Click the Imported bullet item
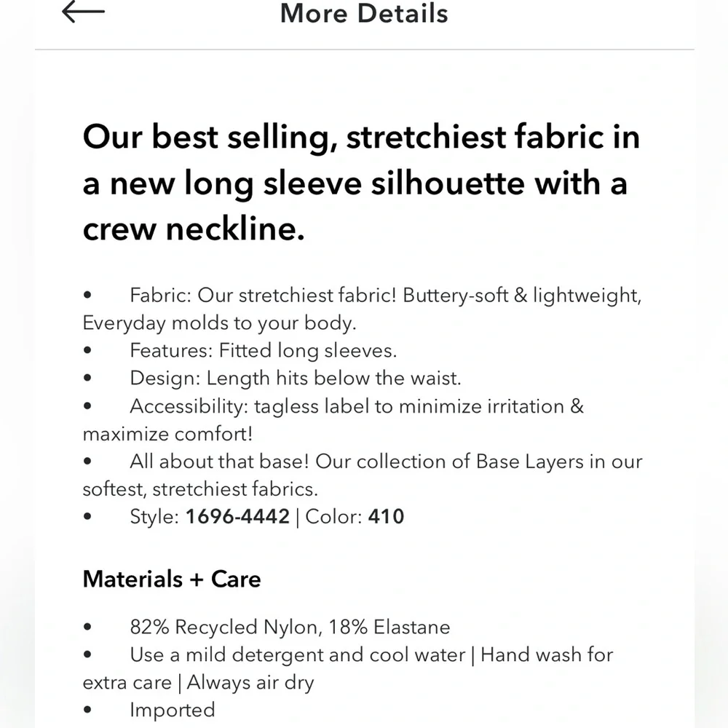Viewport: 728px width, 728px height. 173,710
